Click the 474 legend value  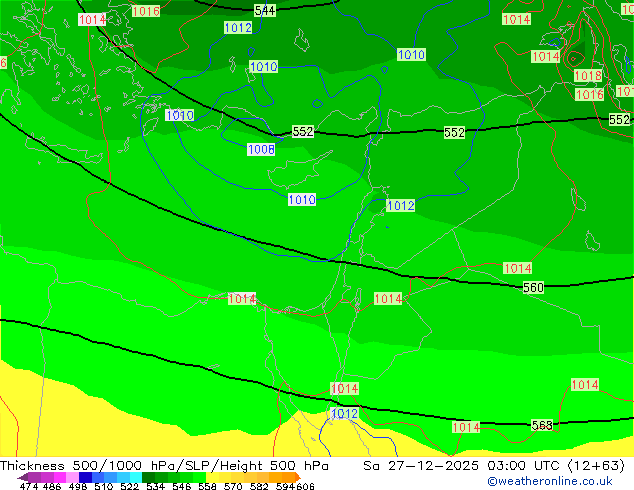tap(29, 486)
